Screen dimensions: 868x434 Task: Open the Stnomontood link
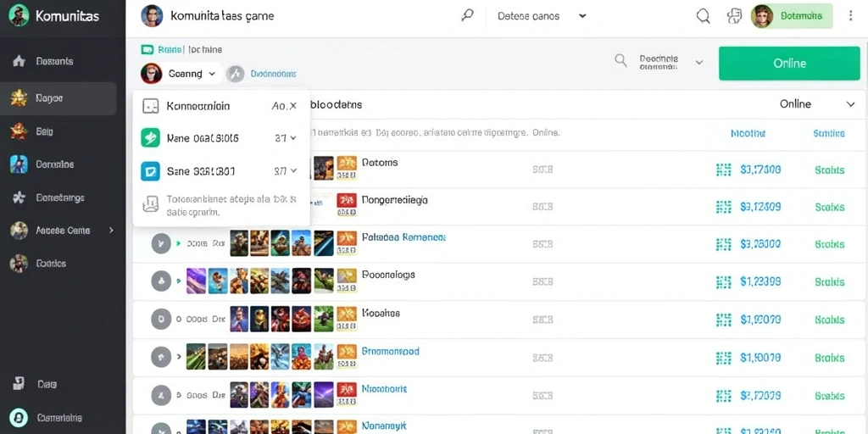point(390,351)
